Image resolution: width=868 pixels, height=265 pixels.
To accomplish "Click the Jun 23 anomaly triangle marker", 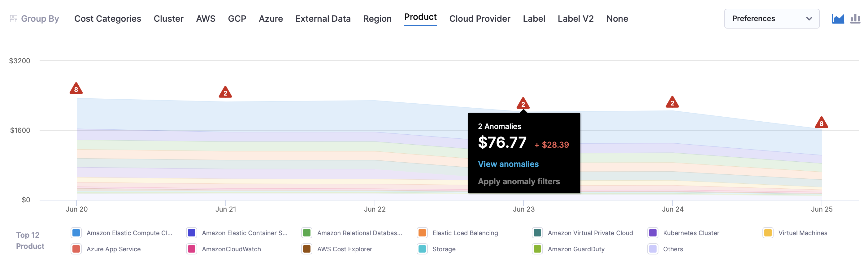I will (x=523, y=104).
